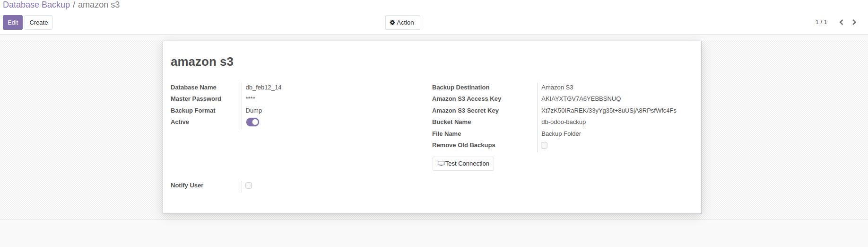Toggle the Active switch off

tap(253, 122)
